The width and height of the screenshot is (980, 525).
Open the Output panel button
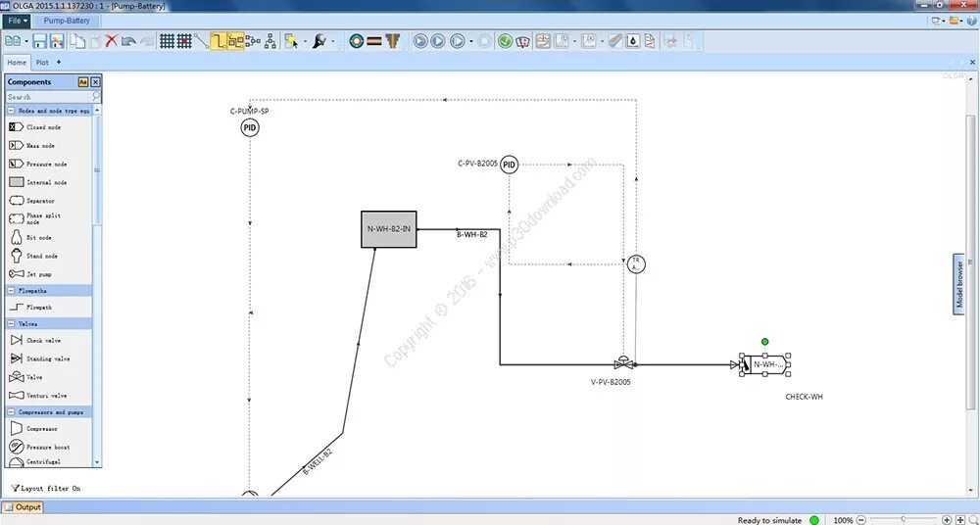tap(23, 507)
